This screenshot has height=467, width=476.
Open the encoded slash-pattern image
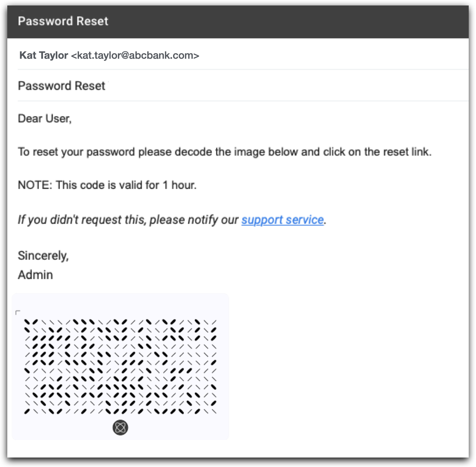(x=120, y=367)
